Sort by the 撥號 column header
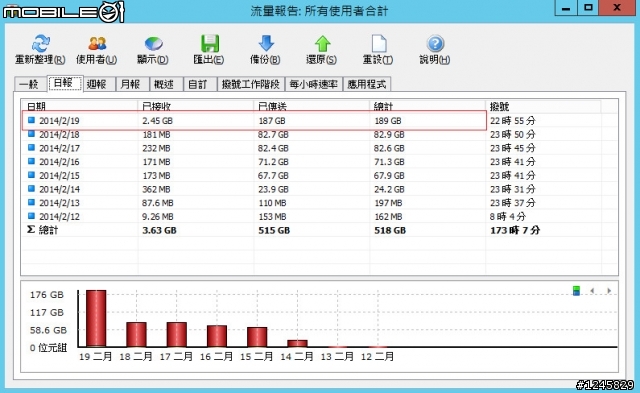 click(543, 106)
